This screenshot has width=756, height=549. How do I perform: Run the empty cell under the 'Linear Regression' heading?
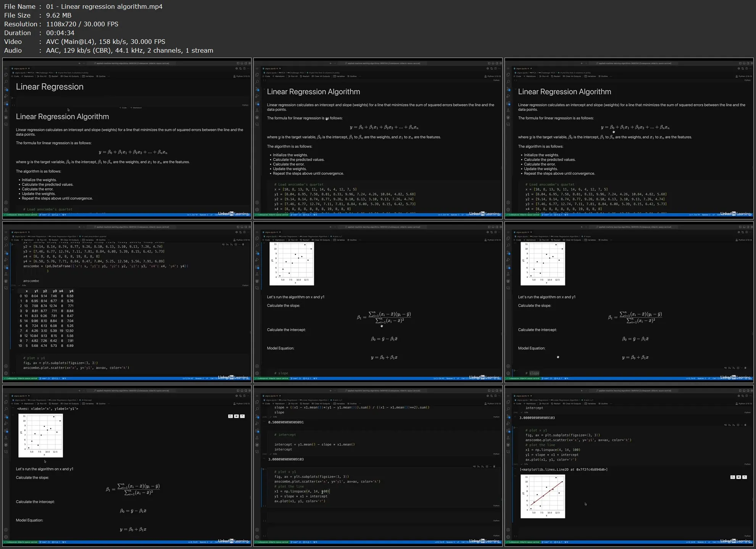tap(12, 98)
